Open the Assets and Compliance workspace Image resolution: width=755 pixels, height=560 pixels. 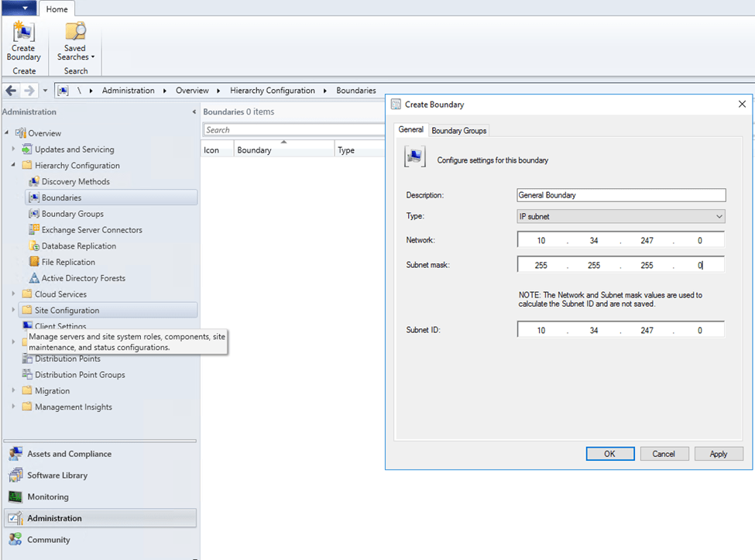click(69, 454)
